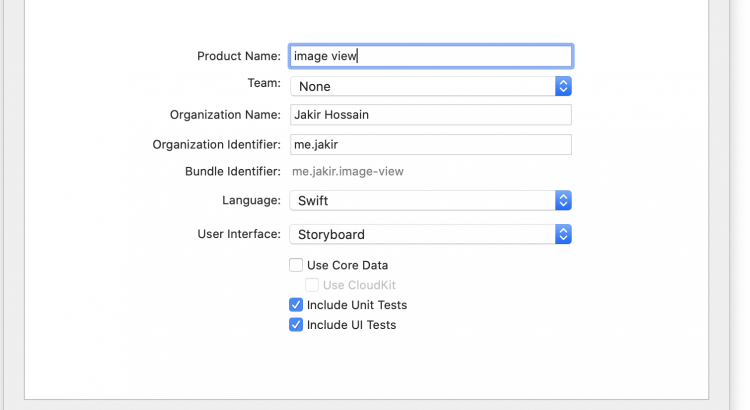
Task: Uncheck the Include Unit Tests checkbox
Action: (296, 305)
